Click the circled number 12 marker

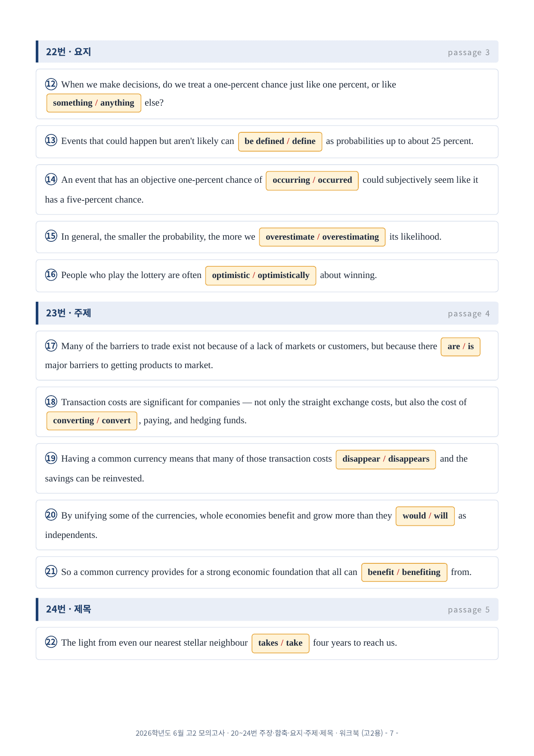pyautogui.click(x=51, y=84)
